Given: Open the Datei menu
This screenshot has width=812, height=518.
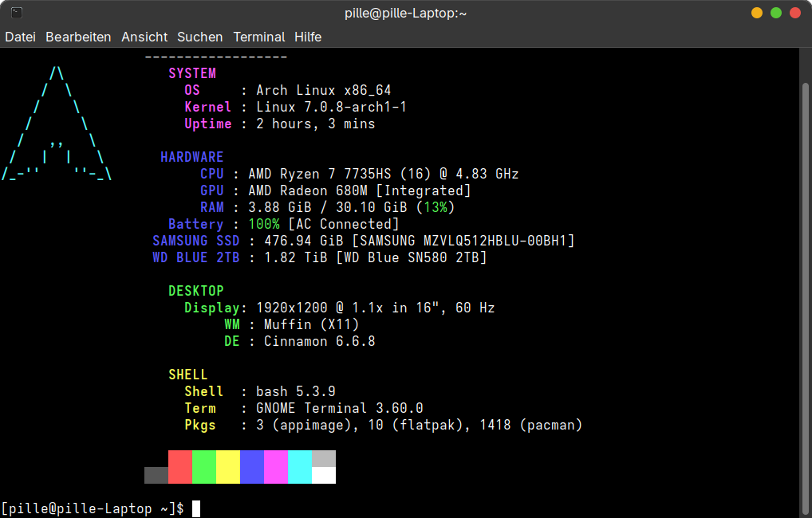Looking at the screenshot, I should point(20,37).
